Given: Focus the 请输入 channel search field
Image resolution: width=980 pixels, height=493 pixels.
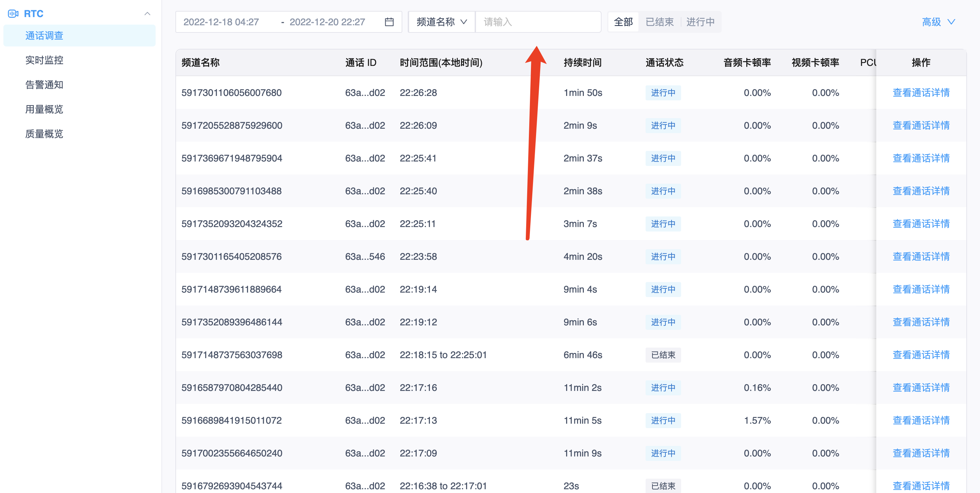Looking at the screenshot, I should pos(538,22).
